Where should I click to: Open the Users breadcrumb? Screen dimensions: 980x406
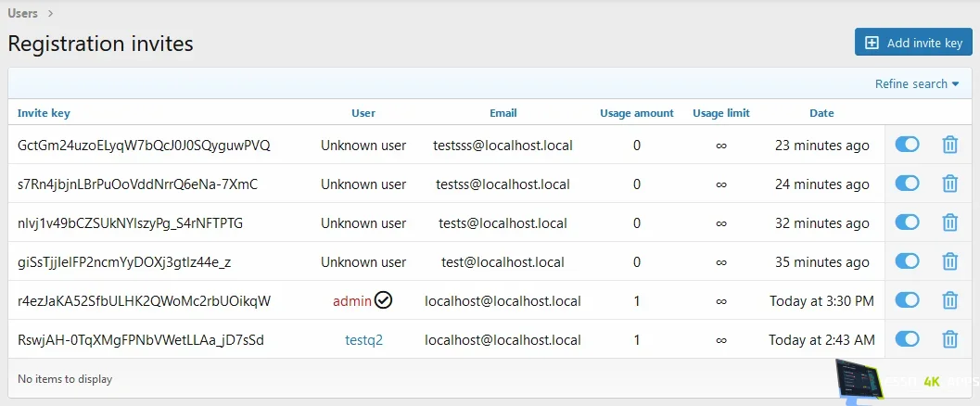pyautogui.click(x=22, y=12)
